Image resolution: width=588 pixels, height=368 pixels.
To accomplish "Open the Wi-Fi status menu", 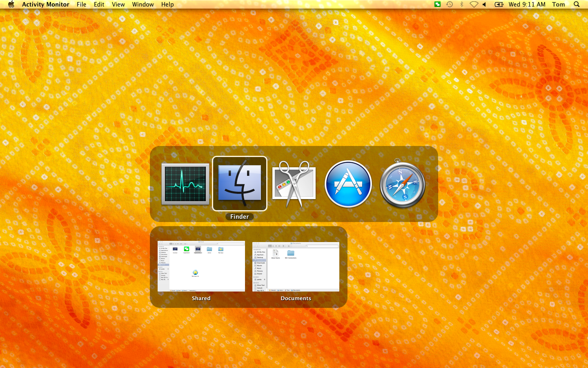I will (x=474, y=4).
